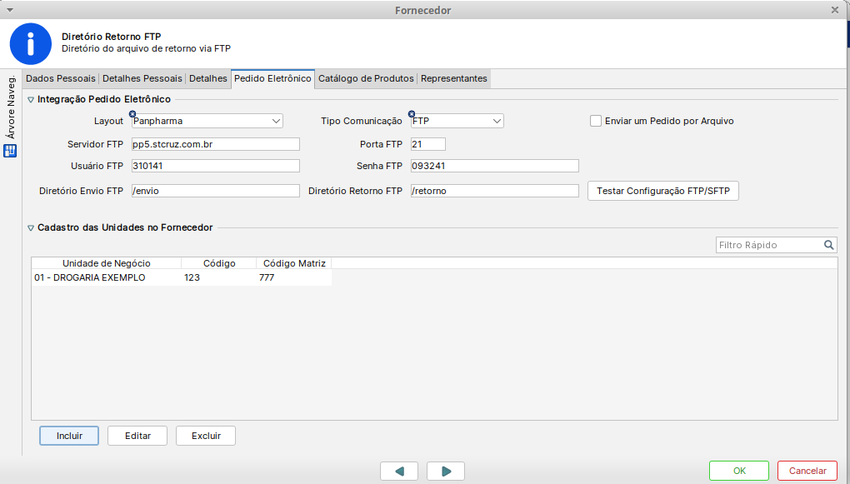850x484 pixels.
Task: Open the Árvore Naveg. grid icon
Action: (x=10, y=151)
